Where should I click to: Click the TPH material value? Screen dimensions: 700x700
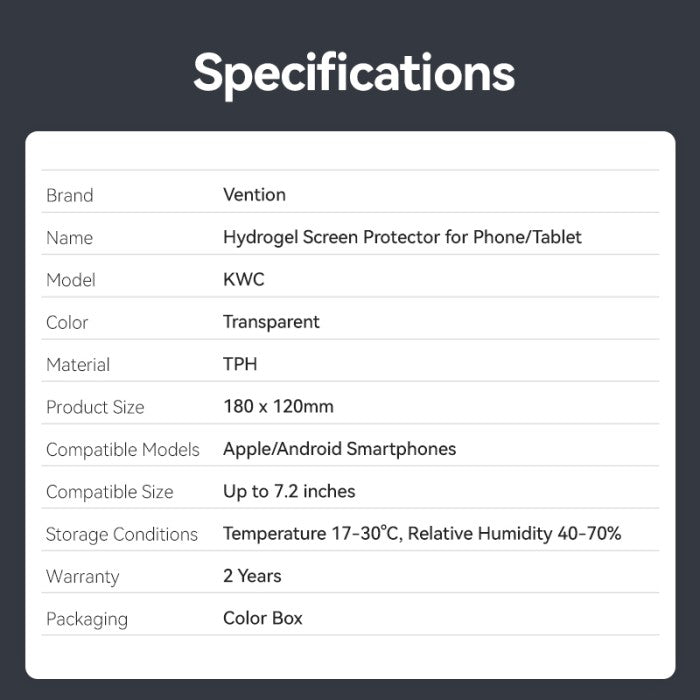click(240, 364)
